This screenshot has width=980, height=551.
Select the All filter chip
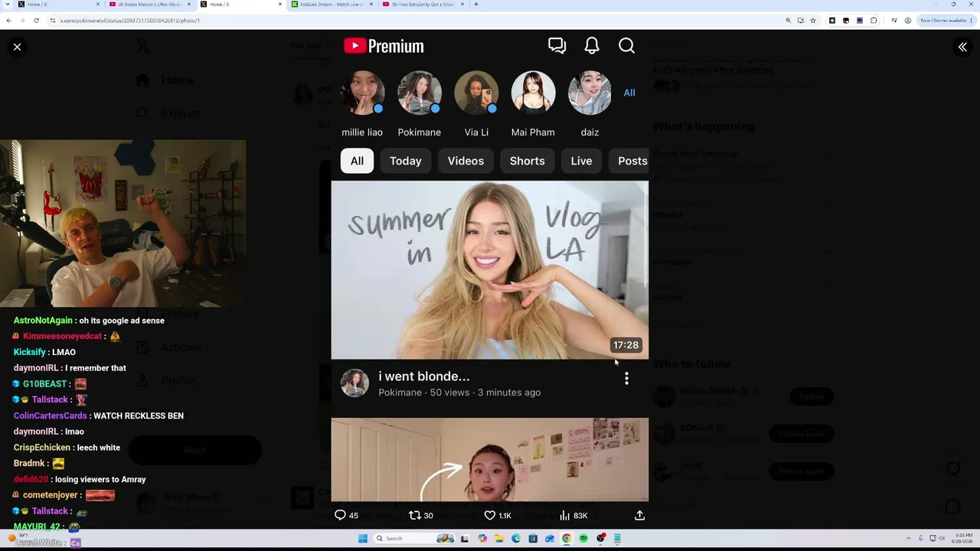357,161
